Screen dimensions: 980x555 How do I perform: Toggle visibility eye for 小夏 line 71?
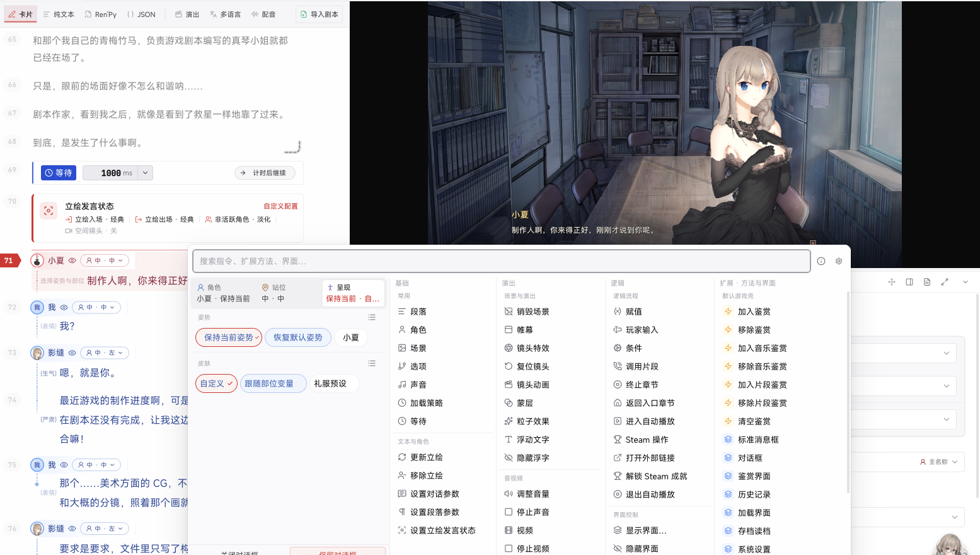72,260
